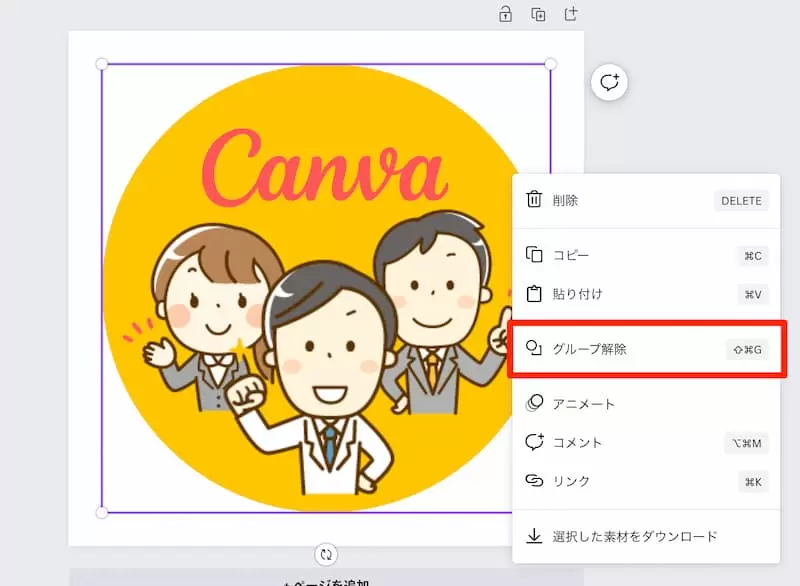Choose コピー from the context menu
The image size is (800, 586).
pyautogui.click(x=646, y=255)
